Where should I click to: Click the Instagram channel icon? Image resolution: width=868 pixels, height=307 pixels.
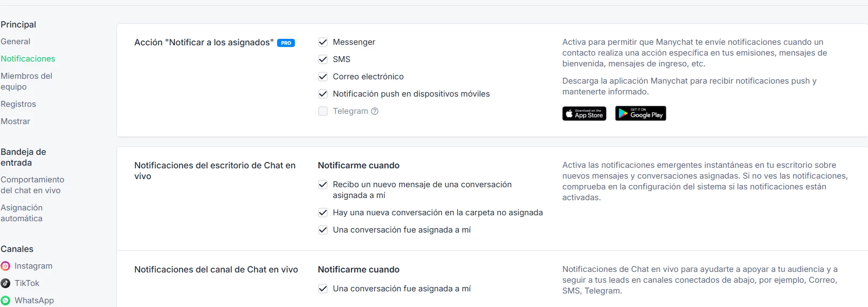tap(5, 266)
